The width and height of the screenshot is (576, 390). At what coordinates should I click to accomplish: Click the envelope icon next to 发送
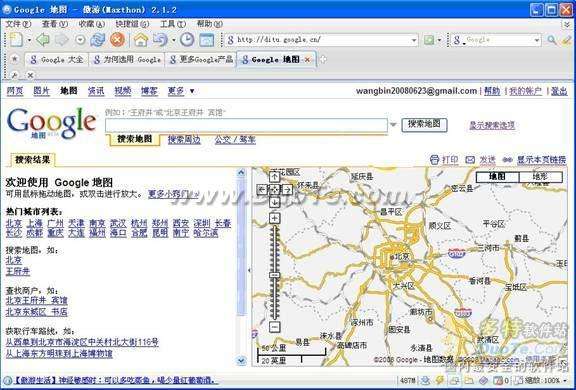(x=470, y=160)
